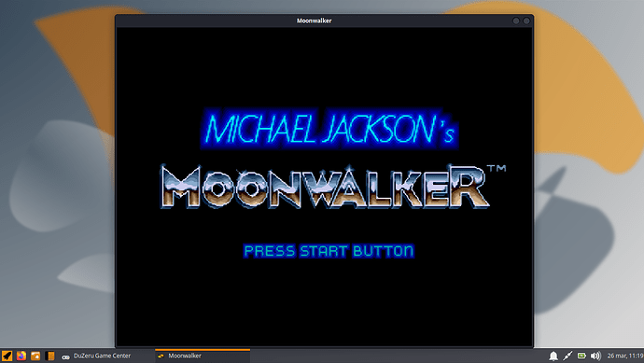This screenshot has width=644, height=363.
Task: Minimize the Moonwalker window
Action: point(516,21)
